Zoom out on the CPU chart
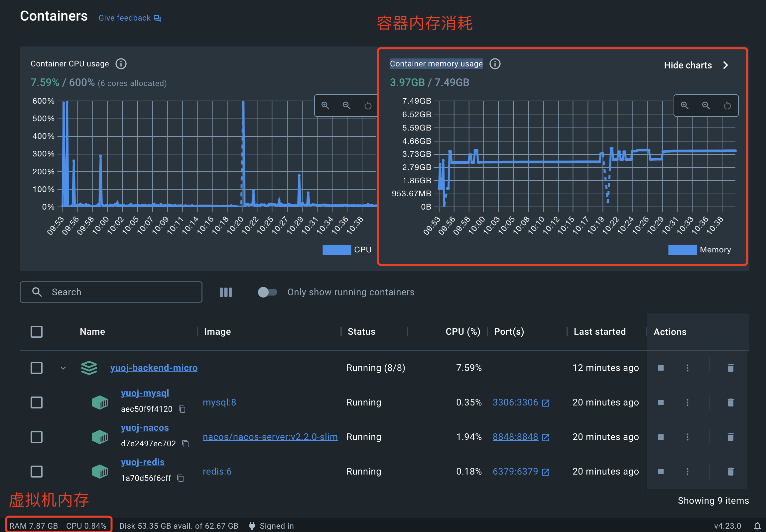Image resolution: width=766 pixels, height=532 pixels. (x=346, y=106)
